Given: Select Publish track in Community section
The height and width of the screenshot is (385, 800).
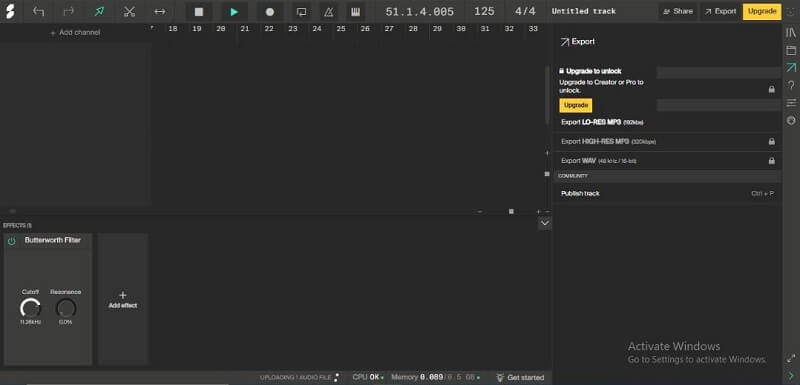Looking at the screenshot, I should pyautogui.click(x=667, y=194).
